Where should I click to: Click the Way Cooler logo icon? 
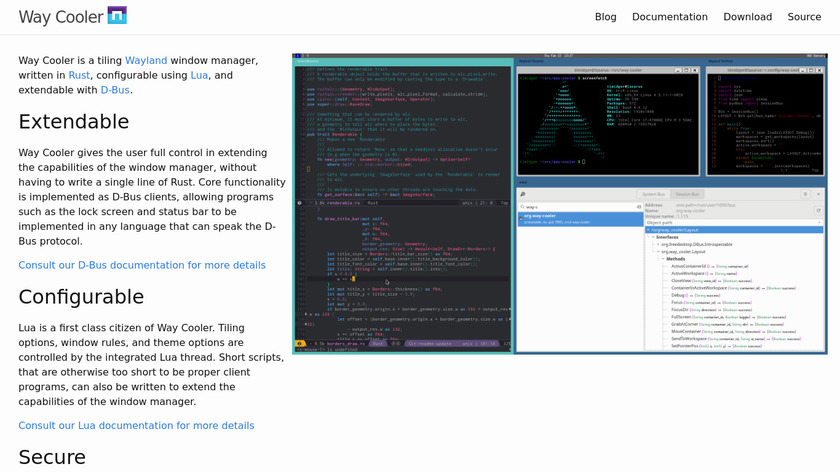pyautogui.click(x=117, y=16)
